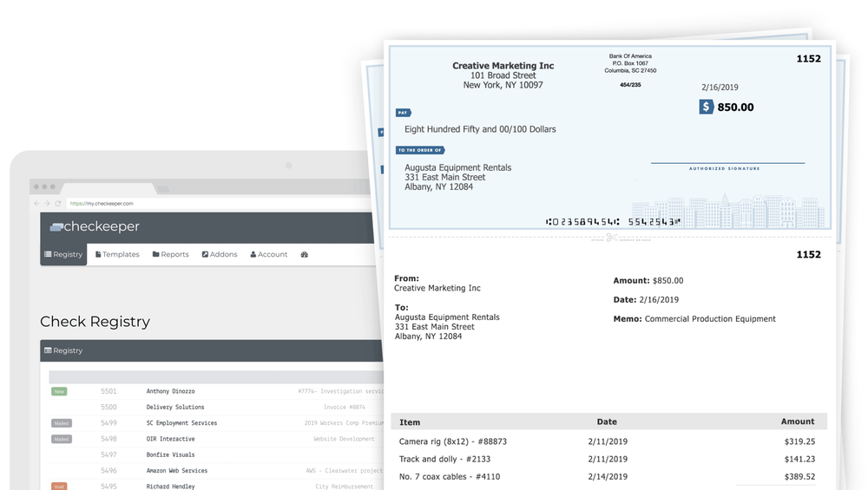Click the PAY tag on the check
The width and height of the screenshot is (868, 490).
(403, 113)
